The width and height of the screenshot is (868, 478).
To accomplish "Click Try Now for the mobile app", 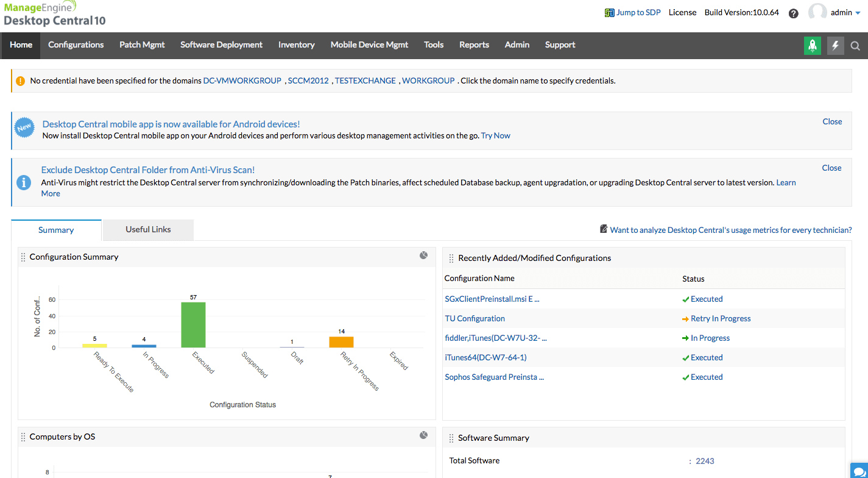I will [495, 135].
